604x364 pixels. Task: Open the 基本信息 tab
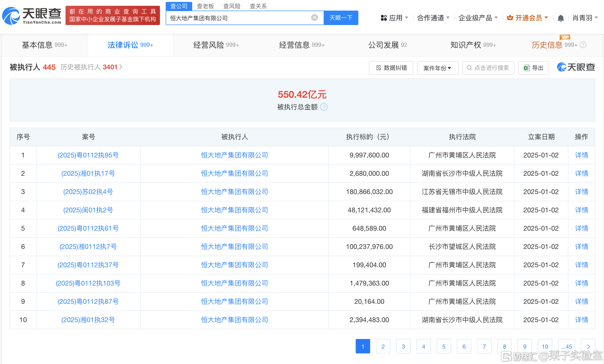[x=45, y=45]
